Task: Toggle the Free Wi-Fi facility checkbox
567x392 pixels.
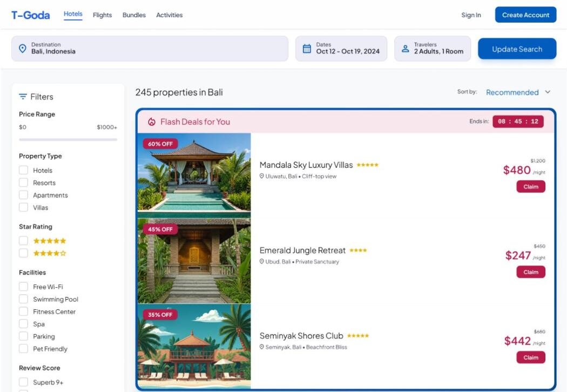Action: pos(24,287)
